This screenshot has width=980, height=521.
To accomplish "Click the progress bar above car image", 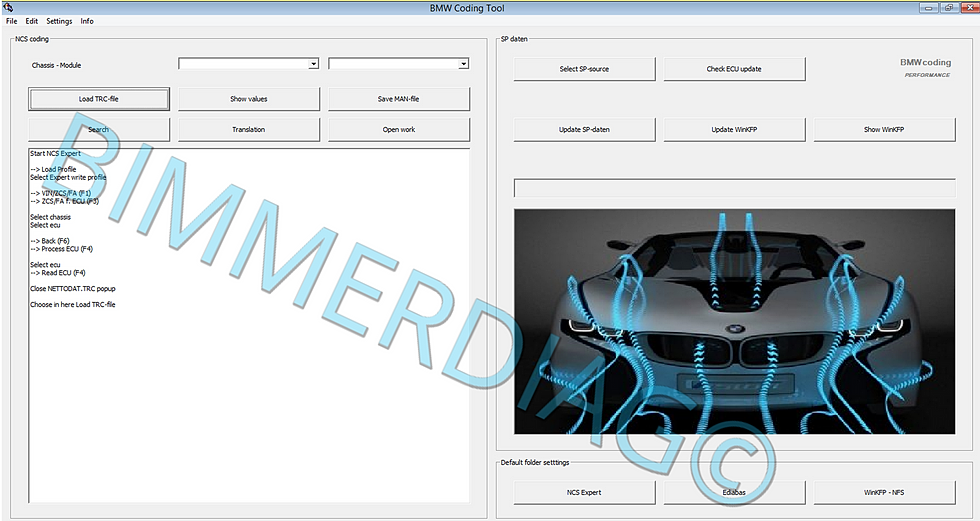I will tap(734, 188).
